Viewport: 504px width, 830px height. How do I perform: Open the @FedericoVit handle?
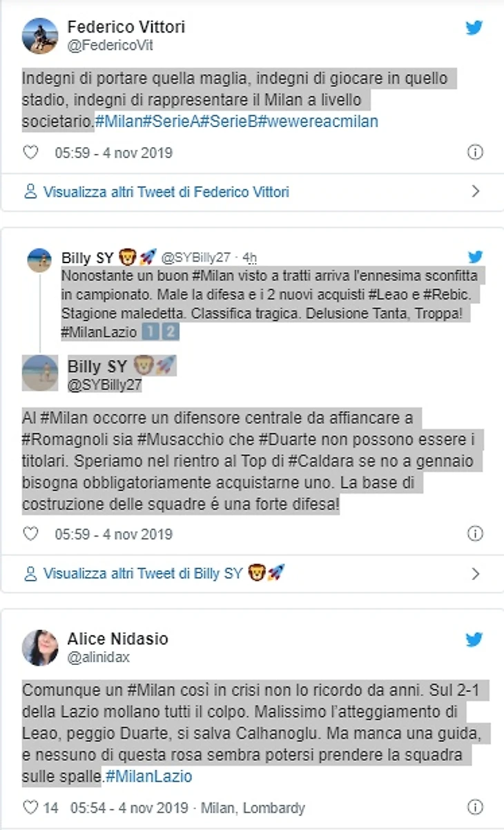pos(110,46)
